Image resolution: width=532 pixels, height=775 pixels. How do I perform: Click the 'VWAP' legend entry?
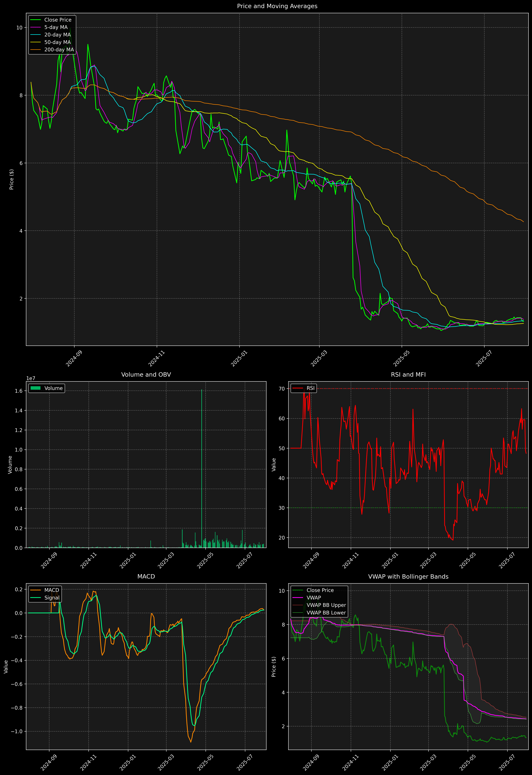(x=314, y=598)
